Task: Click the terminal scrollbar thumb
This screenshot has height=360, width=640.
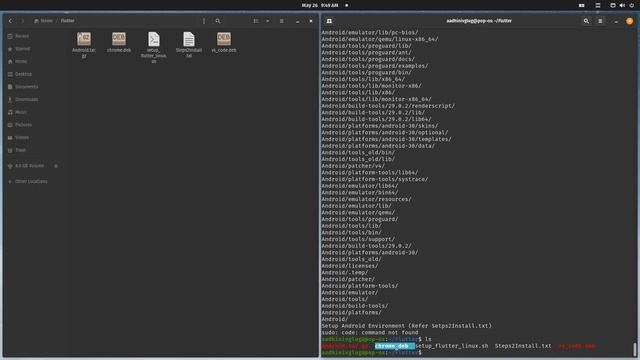Action: tap(635, 349)
